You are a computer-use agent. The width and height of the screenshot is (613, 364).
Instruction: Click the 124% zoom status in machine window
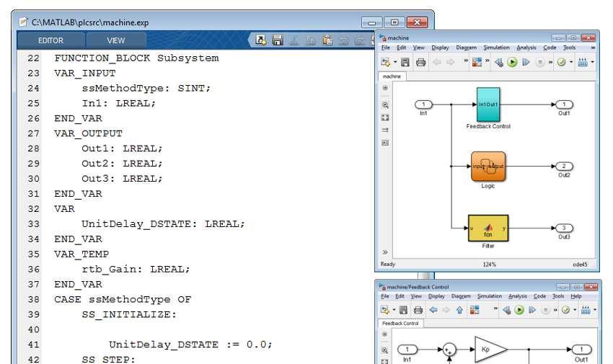490,265
